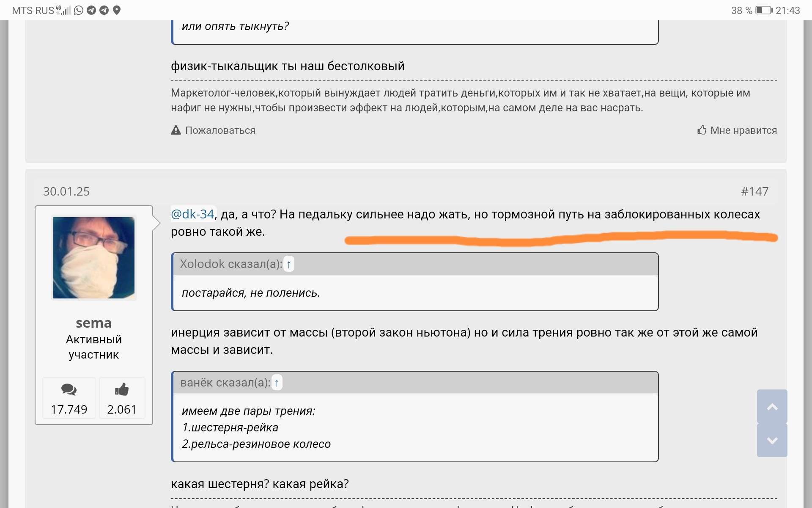Open the @dk-34 user mention

pyautogui.click(x=192, y=214)
